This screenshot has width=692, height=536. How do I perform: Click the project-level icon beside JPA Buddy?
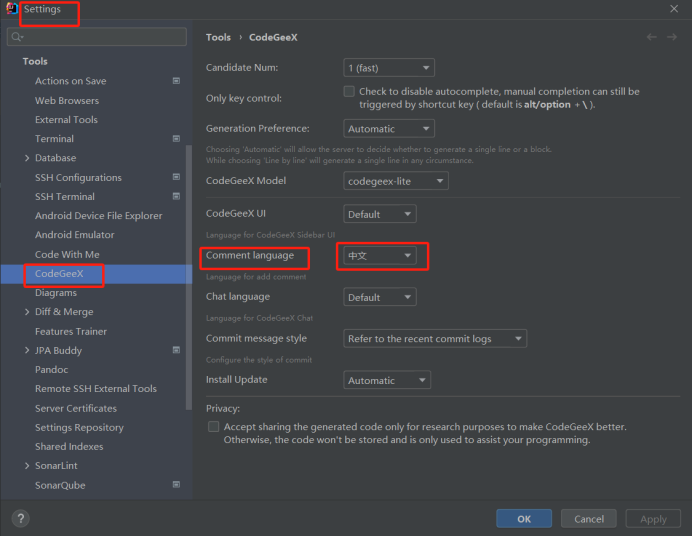176,350
